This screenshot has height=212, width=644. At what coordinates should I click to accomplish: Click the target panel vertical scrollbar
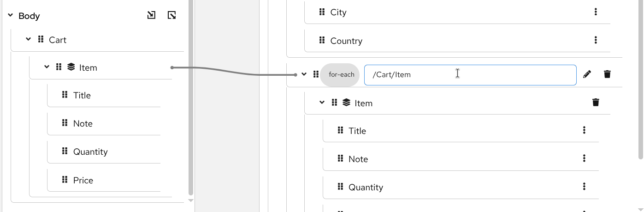pos(640,79)
